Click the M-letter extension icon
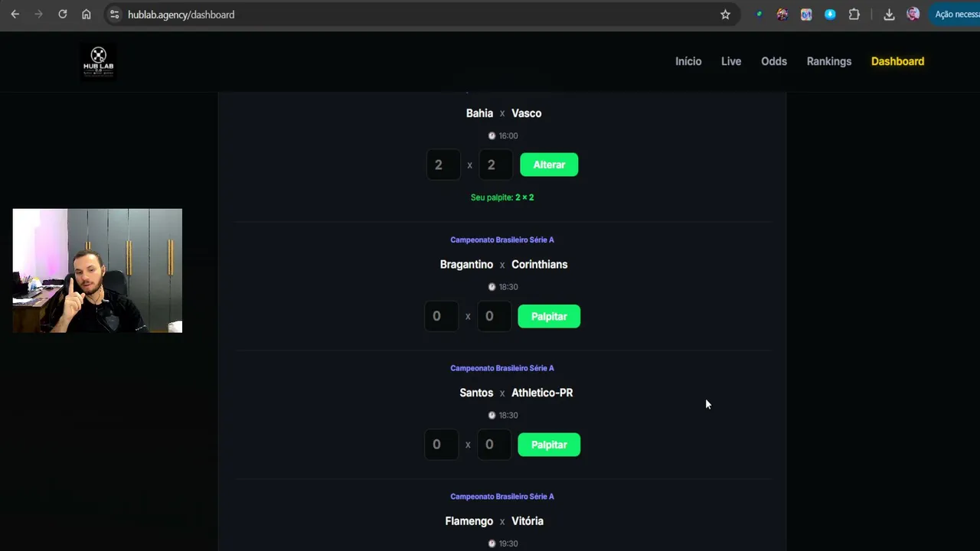This screenshot has width=980, height=551. pyautogui.click(x=806, y=15)
